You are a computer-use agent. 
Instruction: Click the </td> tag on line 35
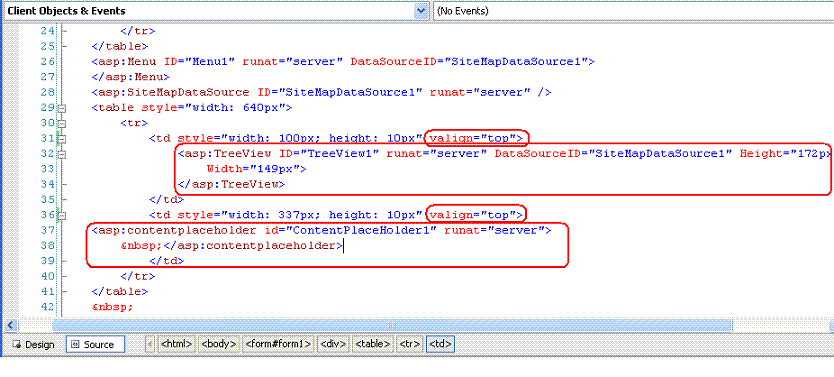click(166, 200)
